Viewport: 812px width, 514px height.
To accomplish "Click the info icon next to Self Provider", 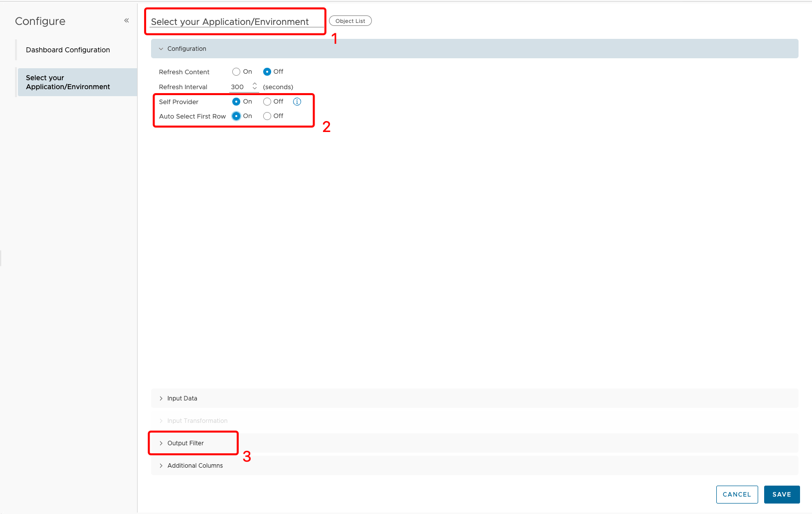I will click(297, 101).
